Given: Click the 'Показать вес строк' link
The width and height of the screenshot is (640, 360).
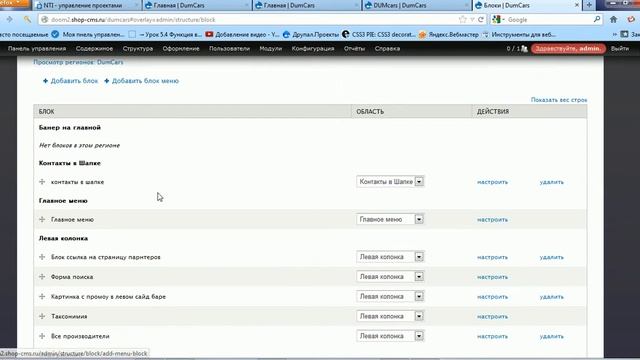Looking at the screenshot, I should click(x=559, y=100).
